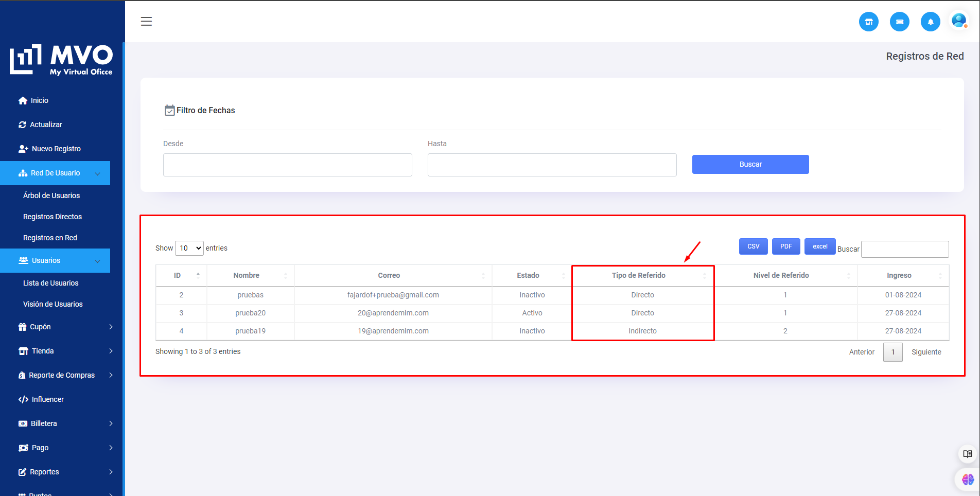Go to Registros Directos

[x=52, y=217]
